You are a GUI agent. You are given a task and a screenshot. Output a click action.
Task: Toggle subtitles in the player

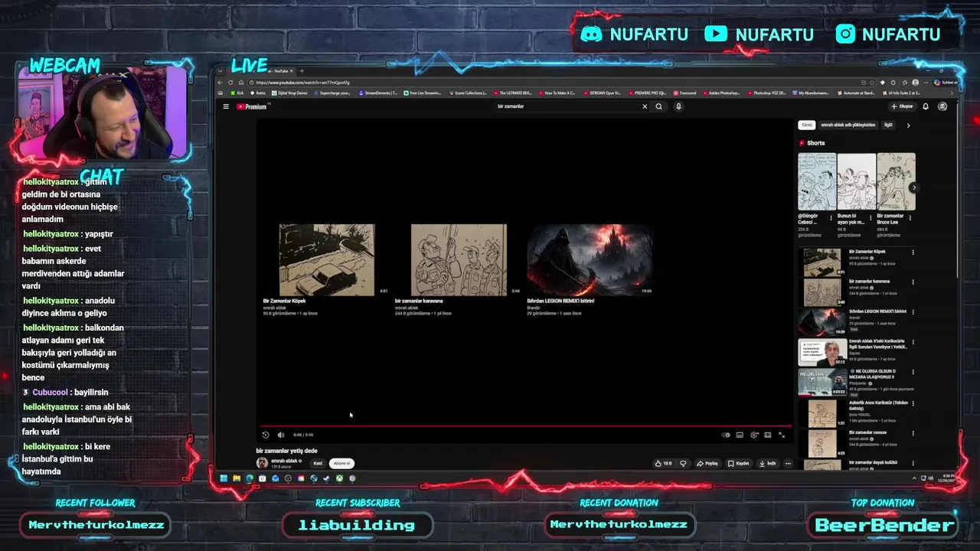click(x=740, y=435)
